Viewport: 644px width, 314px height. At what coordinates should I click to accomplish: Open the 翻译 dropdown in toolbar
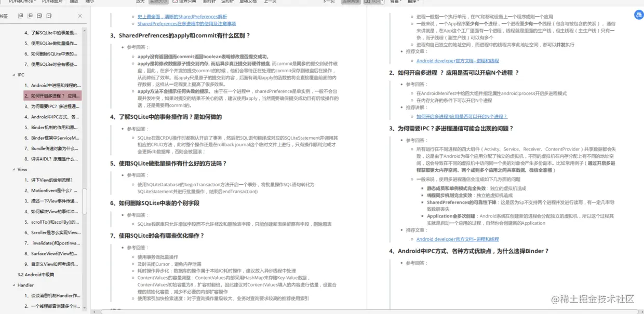point(414,2)
